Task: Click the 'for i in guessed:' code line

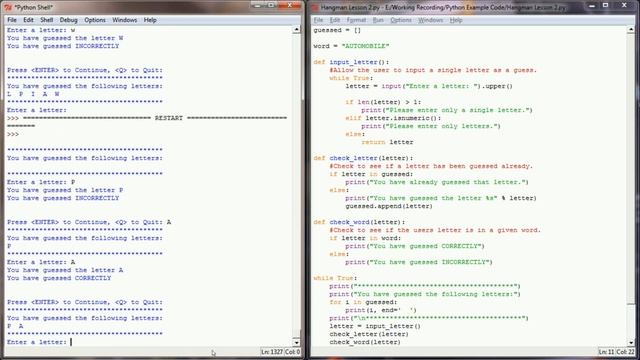Action: tap(363, 302)
